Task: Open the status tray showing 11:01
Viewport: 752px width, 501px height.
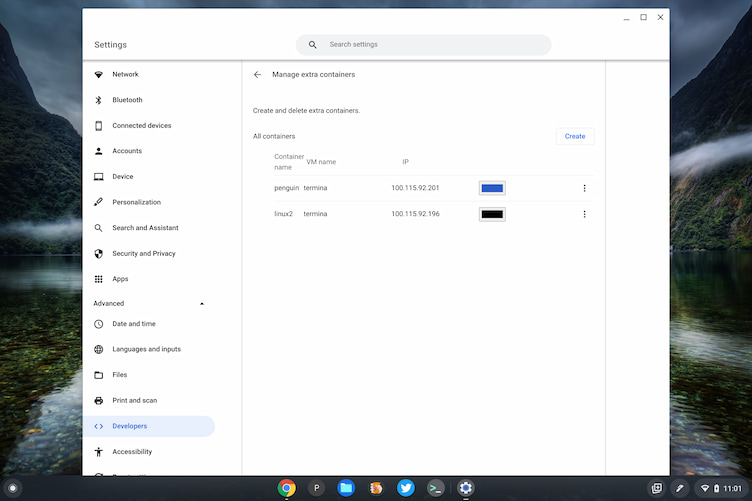Action: 721,488
